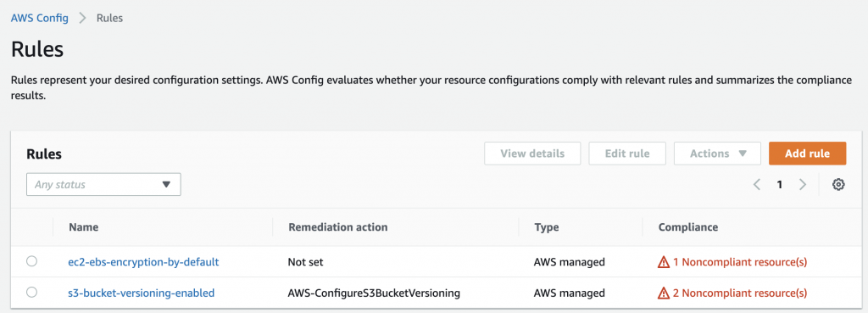Viewport: 868px width, 313px height.
Task: Go to the previous page arrow
Action: (x=757, y=185)
